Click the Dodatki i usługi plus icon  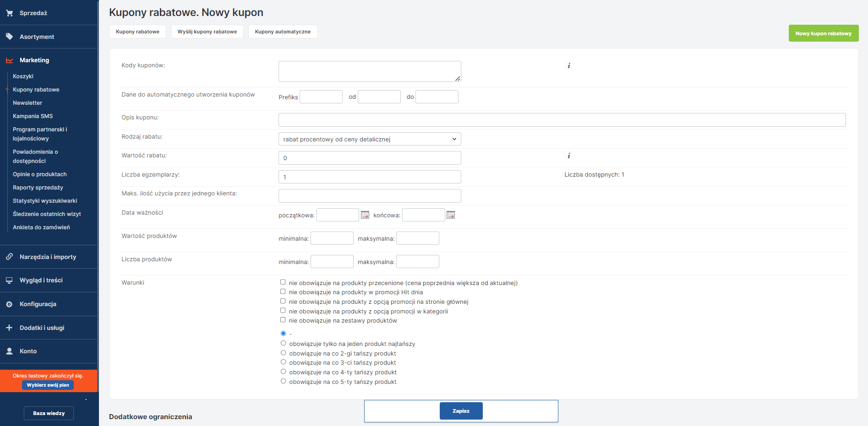[x=9, y=328]
